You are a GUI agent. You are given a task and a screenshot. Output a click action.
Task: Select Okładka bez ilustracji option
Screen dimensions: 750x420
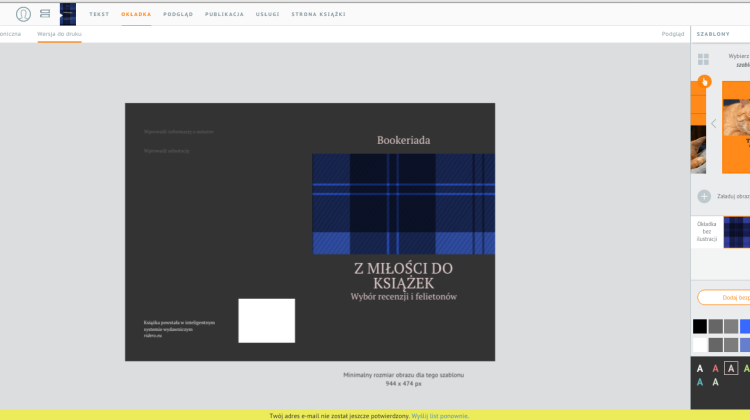707,232
